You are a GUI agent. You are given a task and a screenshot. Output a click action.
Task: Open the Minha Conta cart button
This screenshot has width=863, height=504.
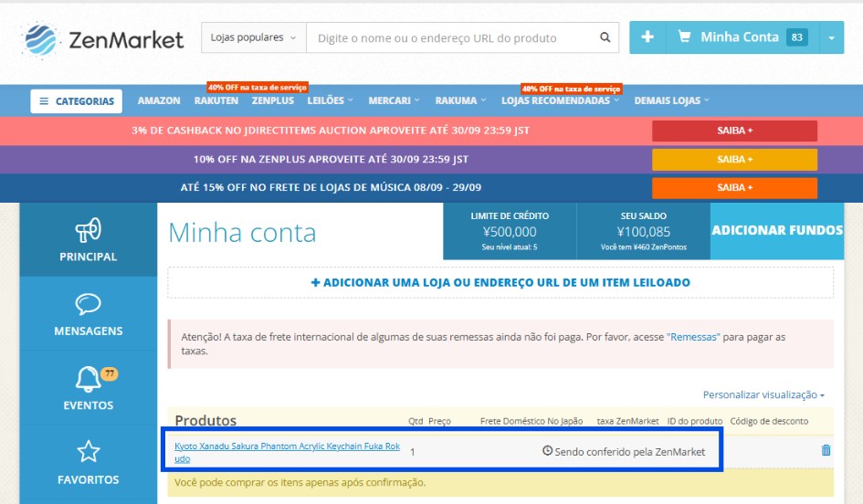pos(742,37)
